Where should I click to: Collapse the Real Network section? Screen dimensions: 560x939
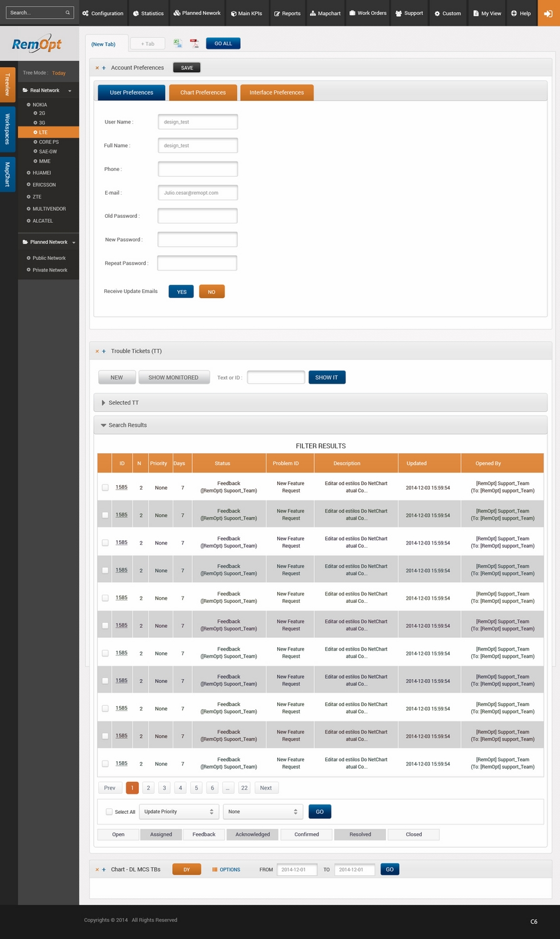pyautogui.click(x=69, y=91)
